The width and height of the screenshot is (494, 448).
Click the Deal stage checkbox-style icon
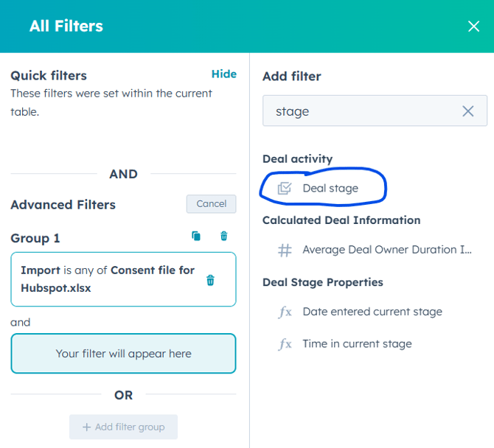pyautogui.click(x=285, y=189)
